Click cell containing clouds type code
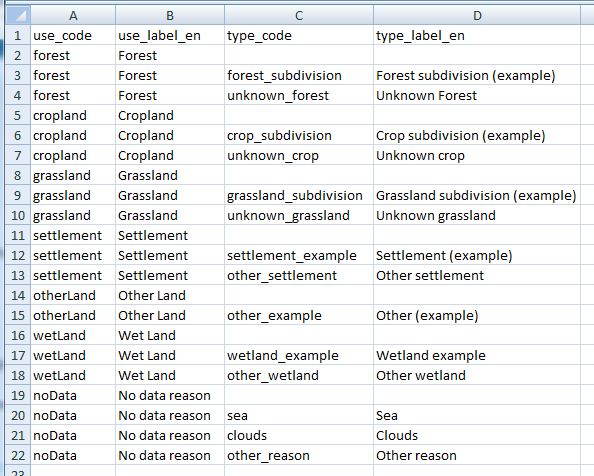Viewport: 594px width, 476px height. coord(299,435)
